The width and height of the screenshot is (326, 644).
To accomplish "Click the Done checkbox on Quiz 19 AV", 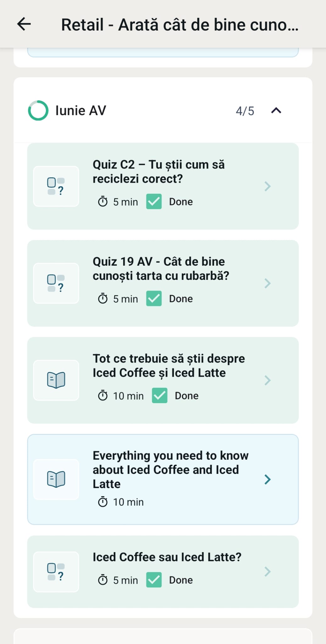I will pos(154,298).
